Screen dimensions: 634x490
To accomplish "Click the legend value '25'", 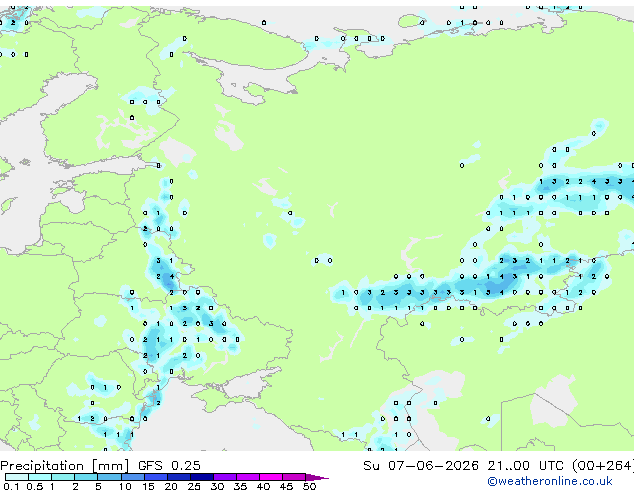I will [194, 486].
